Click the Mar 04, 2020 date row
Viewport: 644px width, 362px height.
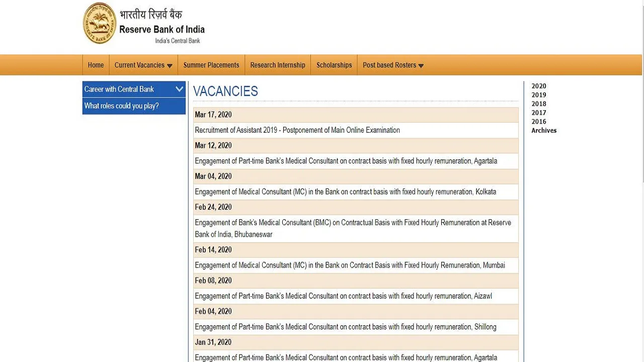click(x=356, y=176)
